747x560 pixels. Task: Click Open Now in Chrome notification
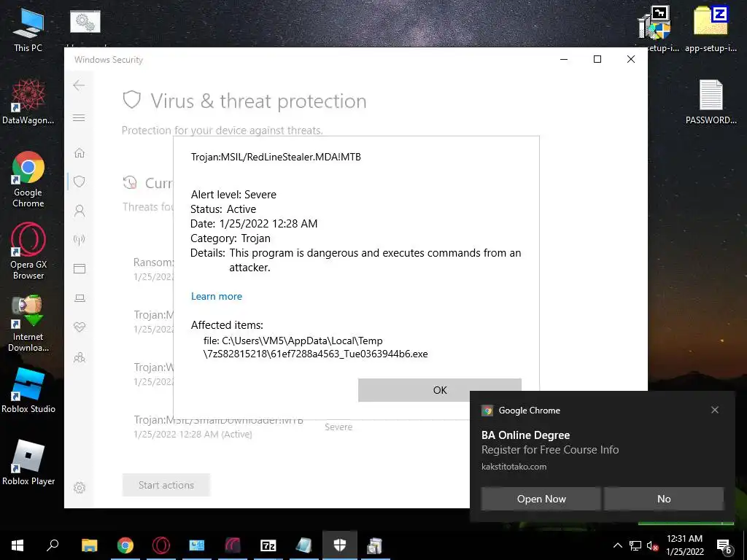(x=541, y=499)
